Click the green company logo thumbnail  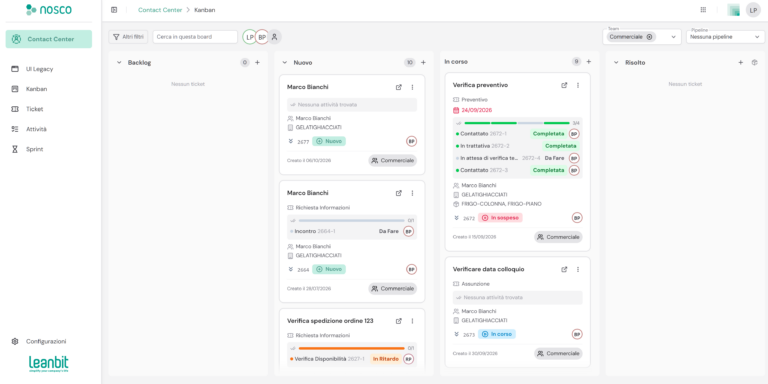(x=733, y=10)
